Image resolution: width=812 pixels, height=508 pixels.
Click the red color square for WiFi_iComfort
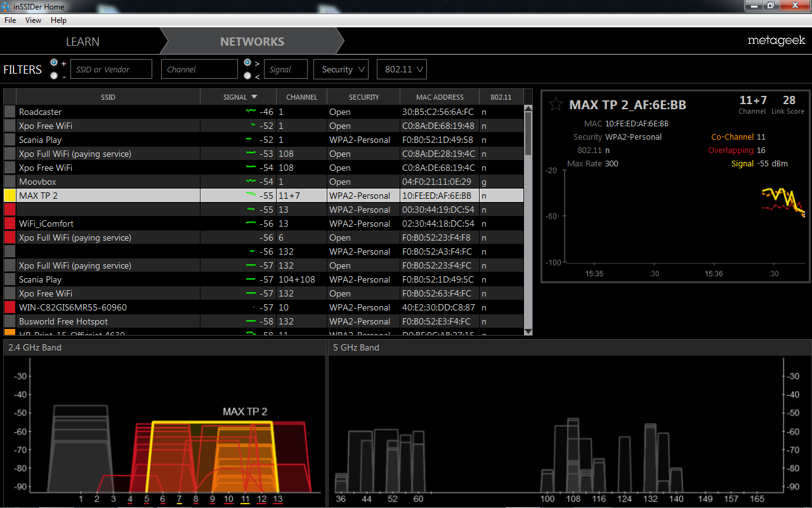[10, 224]
